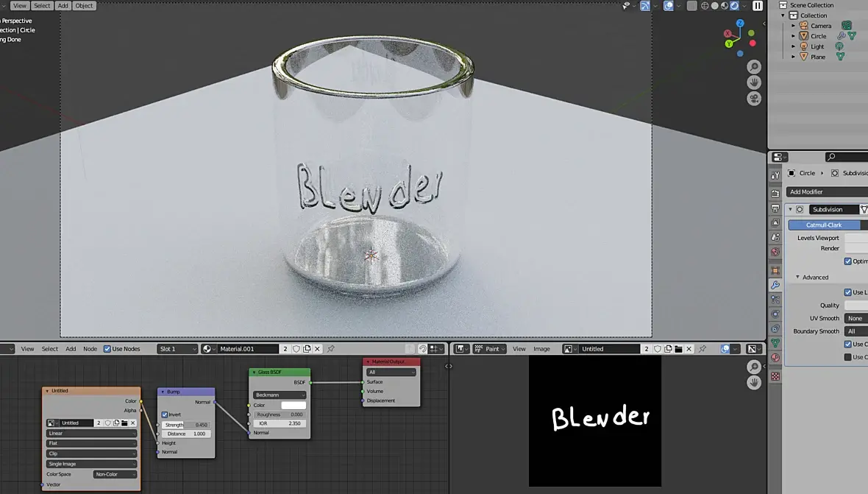Toggle the Optimal Display checkbox
The image size is (868, 494).
pyautogui.click(x=847, y=261)
